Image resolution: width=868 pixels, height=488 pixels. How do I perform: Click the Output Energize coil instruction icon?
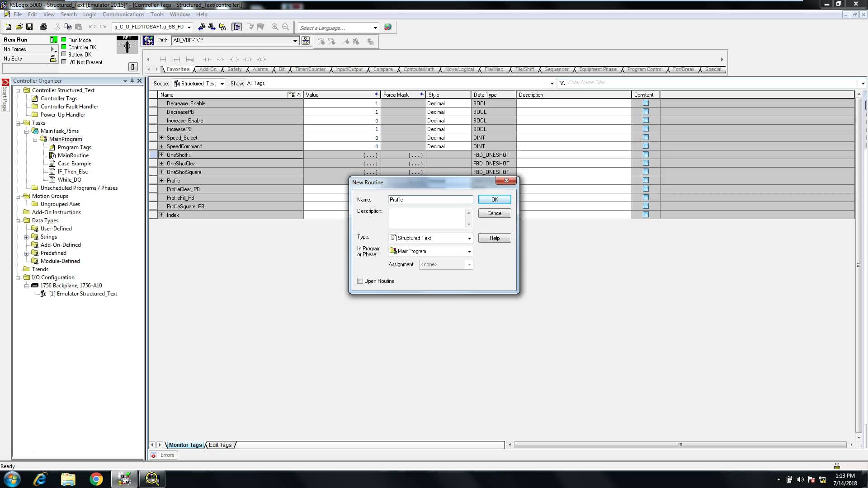click(235, 59)
